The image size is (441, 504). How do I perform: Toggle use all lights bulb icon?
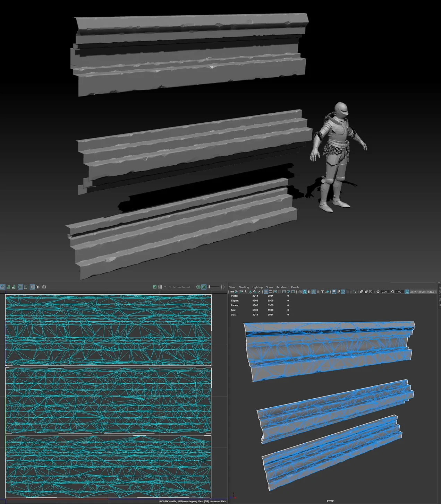(323, 292)
